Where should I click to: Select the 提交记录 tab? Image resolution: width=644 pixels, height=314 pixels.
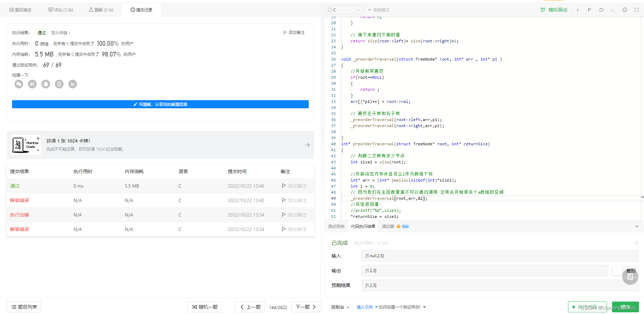point(141,10)
